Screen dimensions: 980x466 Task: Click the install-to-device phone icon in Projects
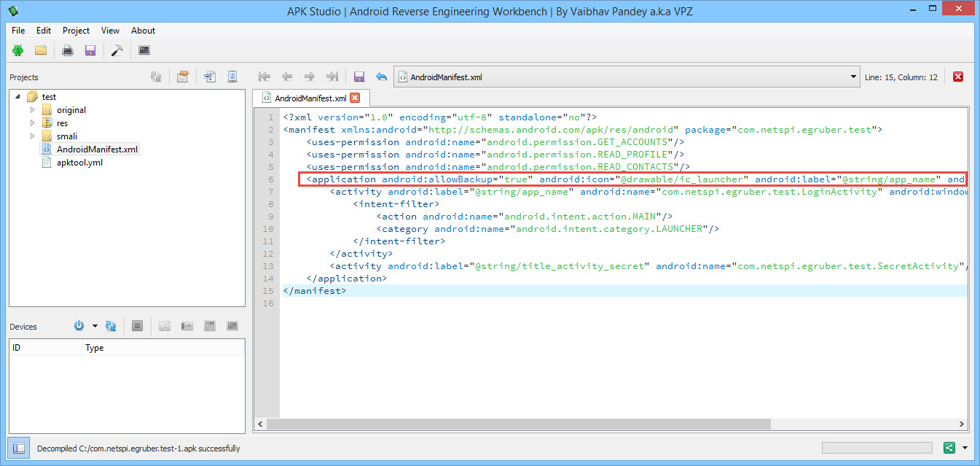pyautogui.click(x=232, y=77)
